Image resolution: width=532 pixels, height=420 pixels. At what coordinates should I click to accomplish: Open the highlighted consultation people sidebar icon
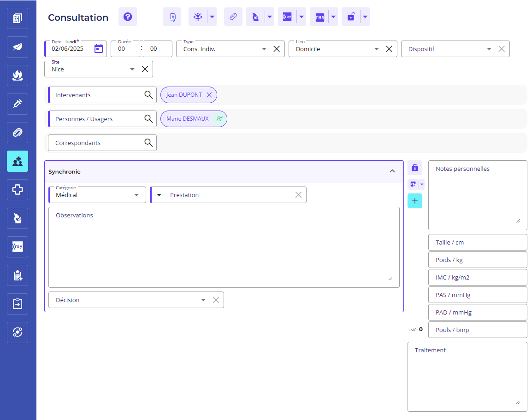(18, 161)
